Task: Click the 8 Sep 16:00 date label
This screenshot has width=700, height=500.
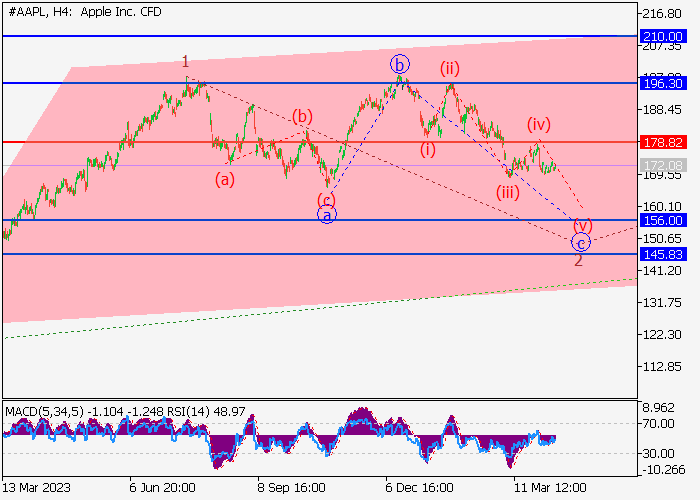Action: 292,487
